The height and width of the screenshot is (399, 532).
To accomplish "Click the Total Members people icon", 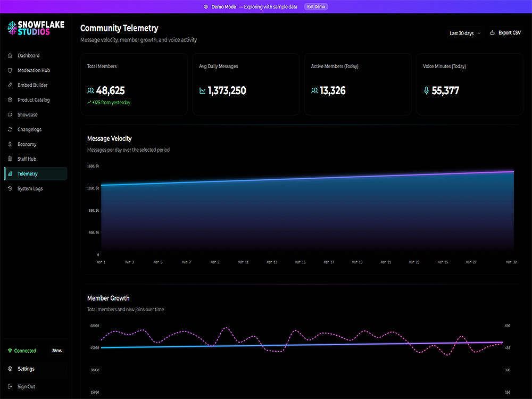I will pos(90,90).
